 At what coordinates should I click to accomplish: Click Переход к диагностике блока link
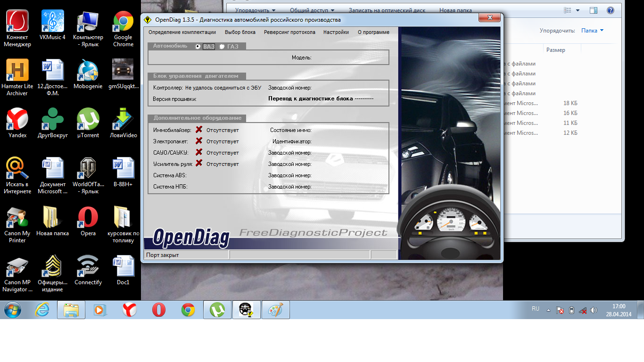click(x=321, y=99)
